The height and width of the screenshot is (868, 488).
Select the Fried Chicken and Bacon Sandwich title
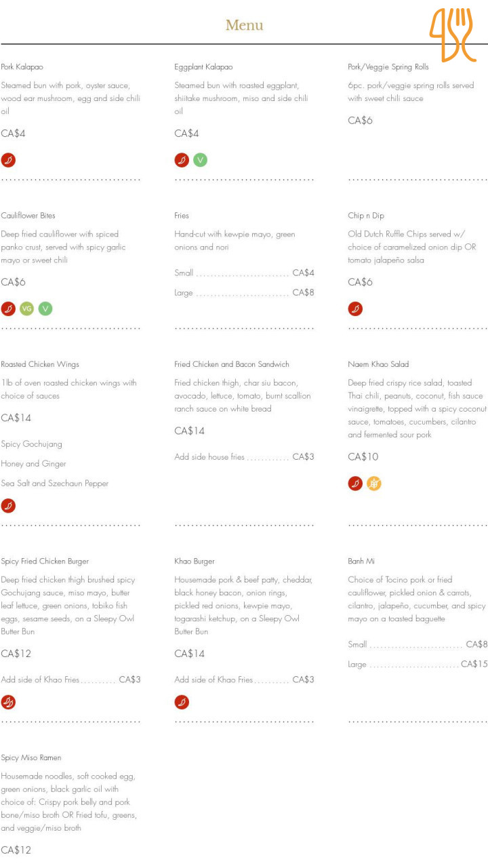coord(231,364)
